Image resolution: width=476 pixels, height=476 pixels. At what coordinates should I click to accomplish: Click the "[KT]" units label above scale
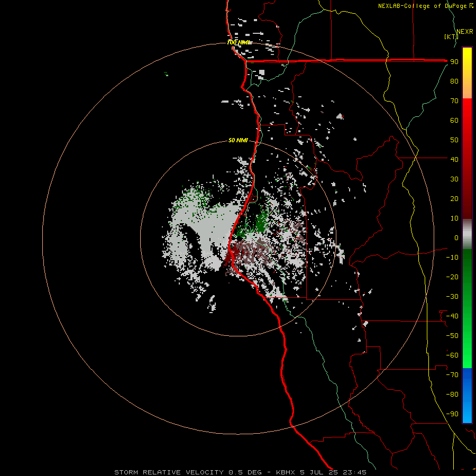[452, 36]
